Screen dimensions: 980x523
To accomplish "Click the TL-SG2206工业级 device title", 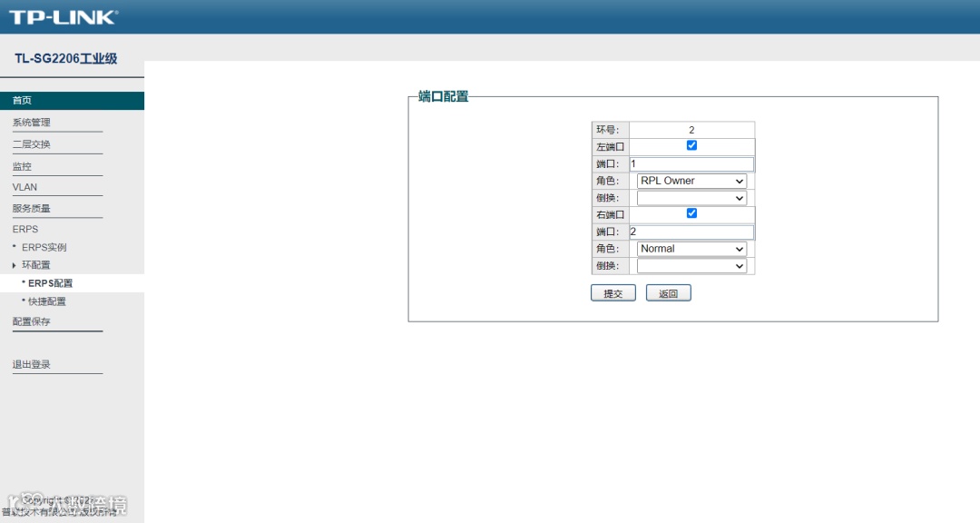I will click(x=66, y=58).
